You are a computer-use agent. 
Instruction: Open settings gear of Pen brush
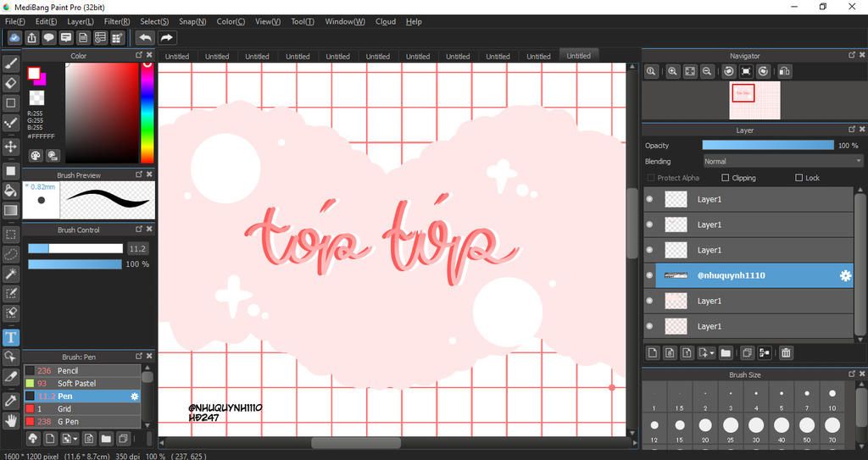click(134, 396)
